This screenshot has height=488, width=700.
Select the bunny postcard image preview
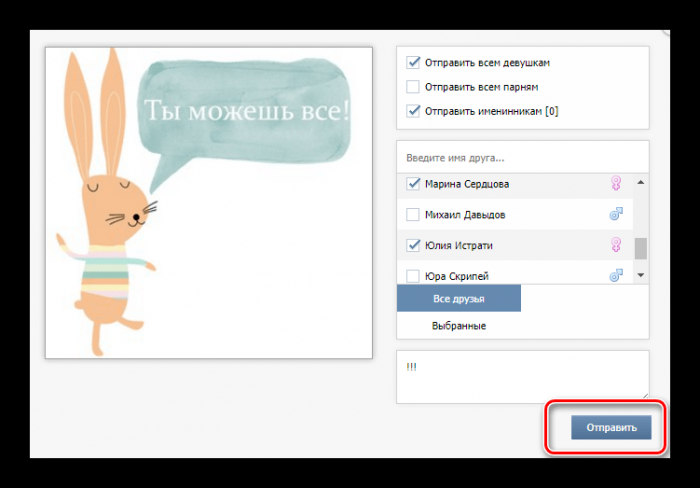209,203
